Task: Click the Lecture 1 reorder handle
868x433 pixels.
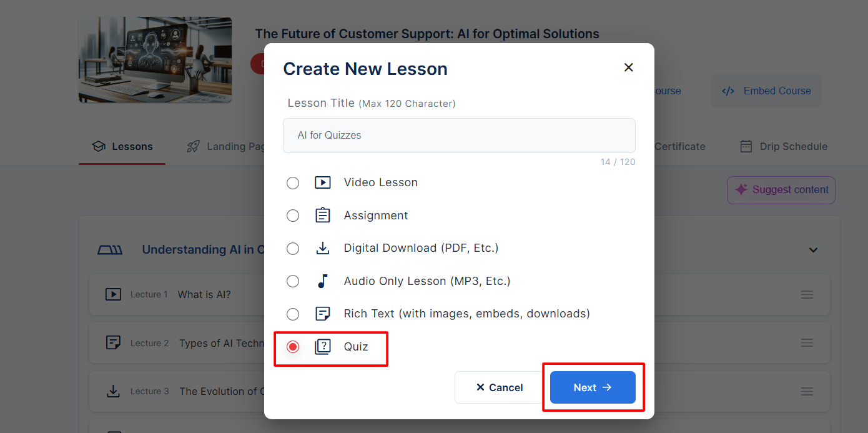Action: tap(807, 294)
